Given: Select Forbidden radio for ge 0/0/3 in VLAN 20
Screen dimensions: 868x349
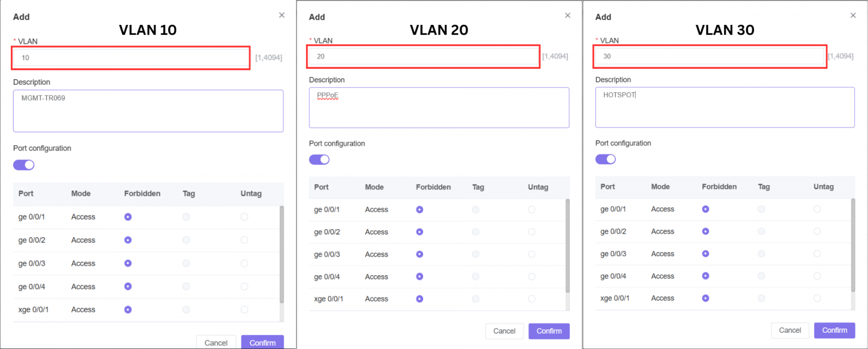Looking at the screenshot, I should tap(419, 254).
